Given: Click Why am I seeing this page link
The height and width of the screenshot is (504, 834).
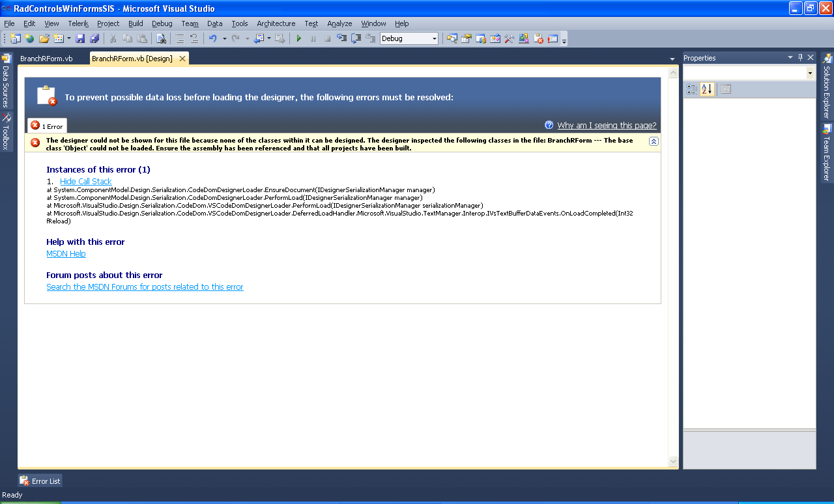Looking at the screenshot, I should pos(607,126).
